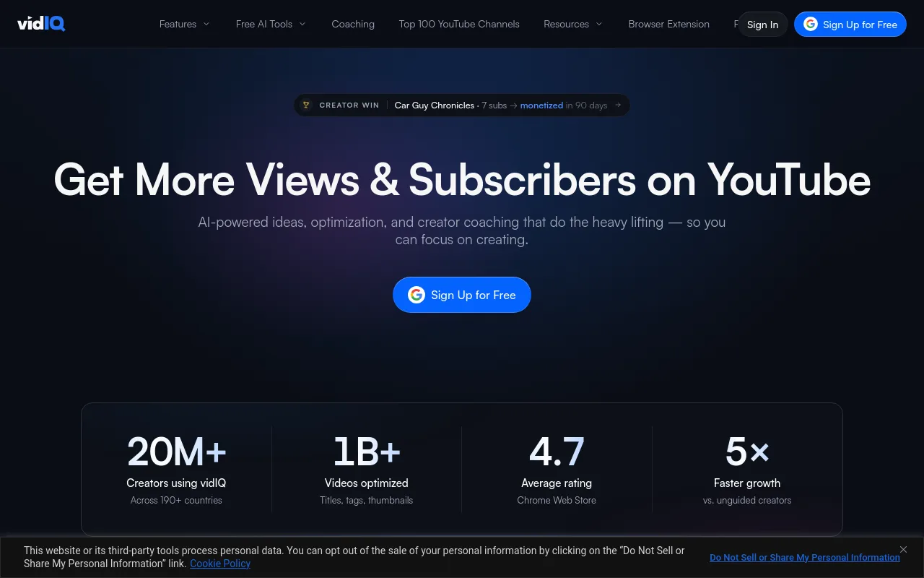The width and height of the screenshot is (924, 578).
Task: Click the "Average rating" label
Action: tap(557, 483)
